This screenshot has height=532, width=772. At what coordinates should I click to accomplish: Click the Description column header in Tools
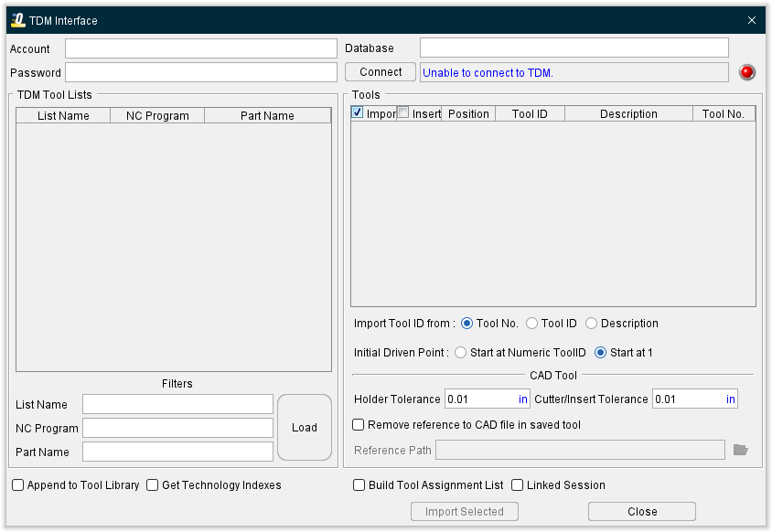pyautogui.click(x=628, y=113)
